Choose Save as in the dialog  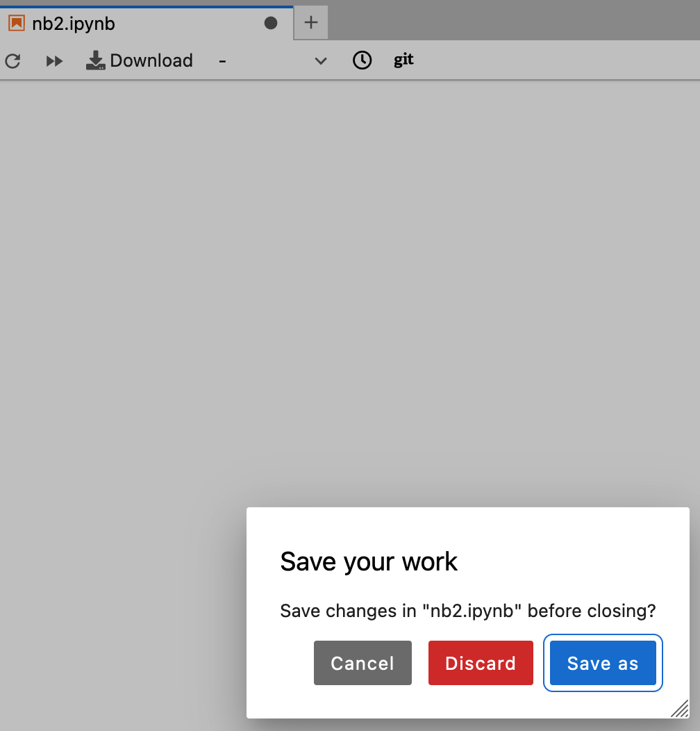(603, 663)
